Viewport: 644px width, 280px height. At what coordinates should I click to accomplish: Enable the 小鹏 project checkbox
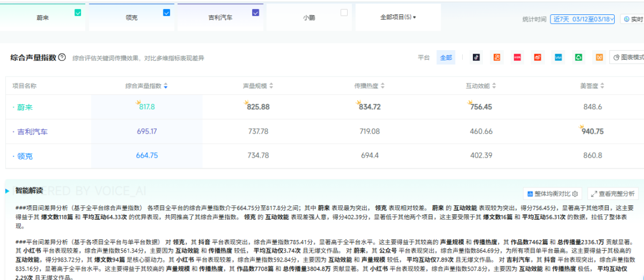[x=343, y=13]
